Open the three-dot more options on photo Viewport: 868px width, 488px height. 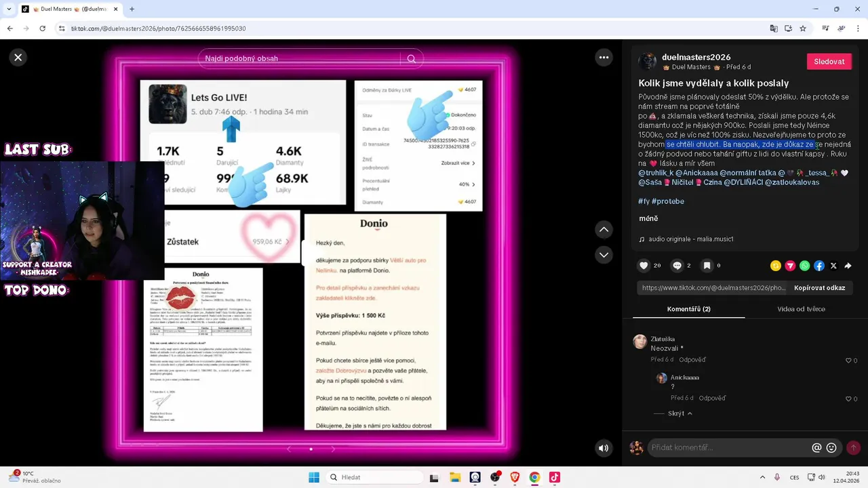(x=604, y=58)
